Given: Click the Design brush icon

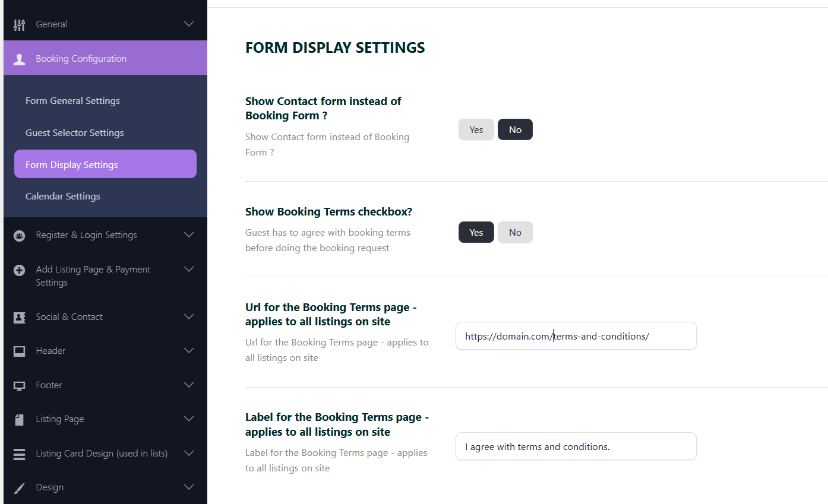Looking at the screenshot, I should 20,488.
